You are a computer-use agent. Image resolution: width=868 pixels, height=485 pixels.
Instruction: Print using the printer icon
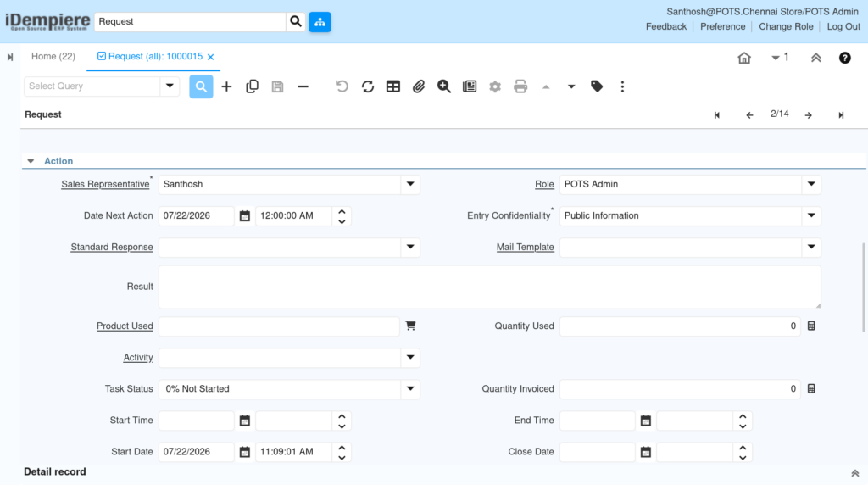point(520,86)
